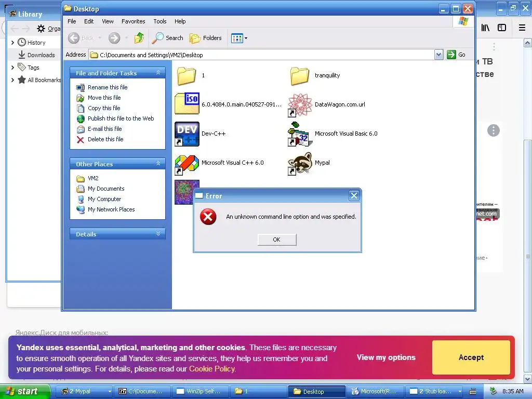This screenshot has height=399, width=532.
Task: Collapse the Other Places panel
Action: (158, 164)
